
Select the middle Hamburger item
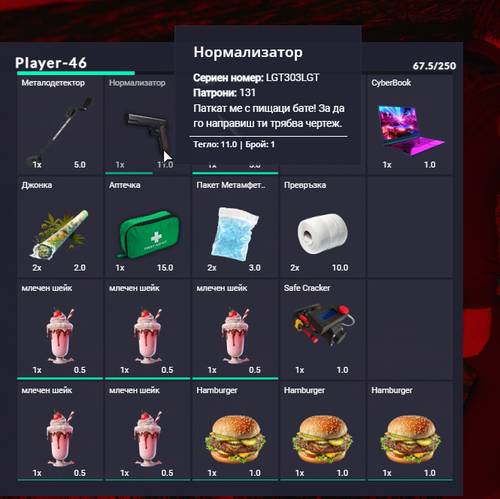point(323,432)
